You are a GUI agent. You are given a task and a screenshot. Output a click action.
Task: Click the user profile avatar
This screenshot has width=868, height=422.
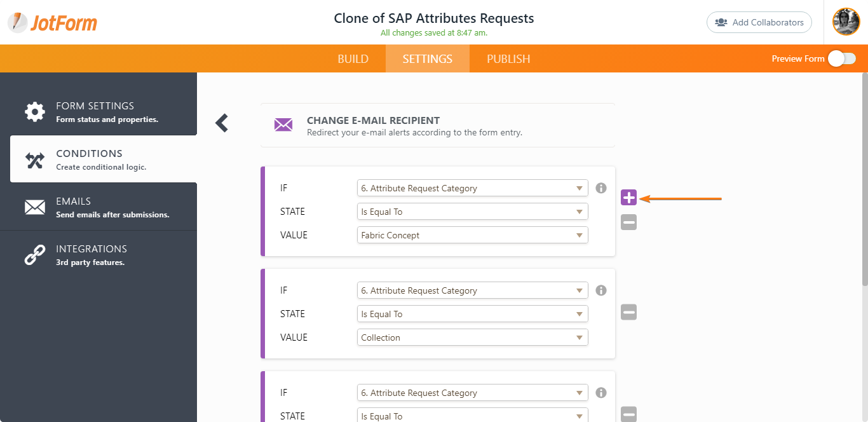[x=846, y=21]
